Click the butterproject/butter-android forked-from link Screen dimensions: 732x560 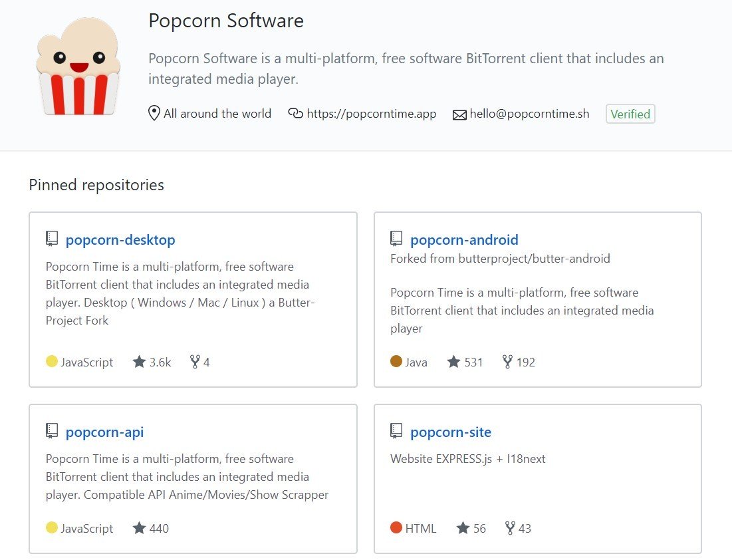click(x=534, y=258)
